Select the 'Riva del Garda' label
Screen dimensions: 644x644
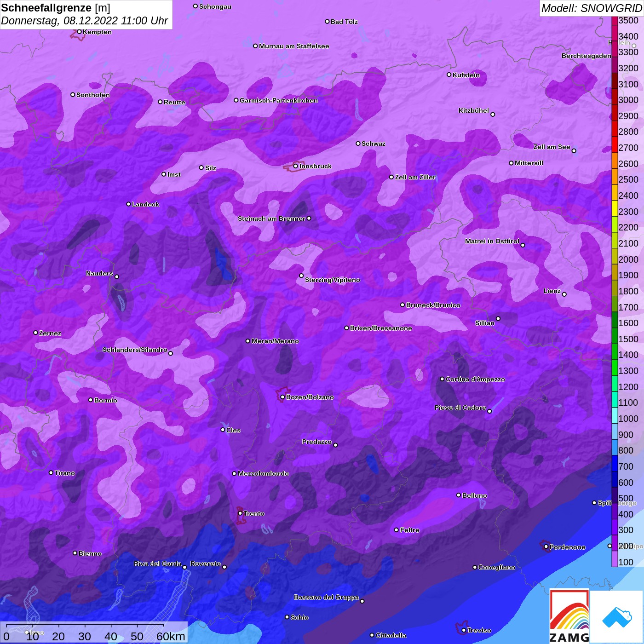click(157, 563)
